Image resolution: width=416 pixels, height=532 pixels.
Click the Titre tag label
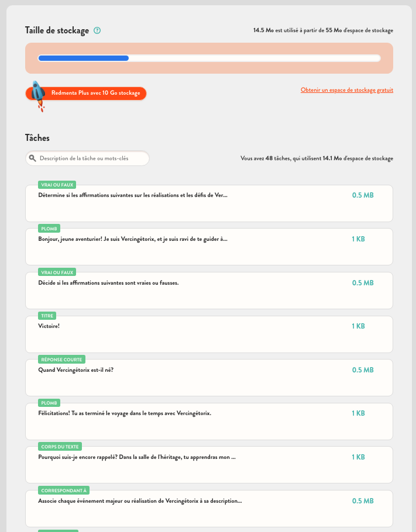[x=47, y=316]
